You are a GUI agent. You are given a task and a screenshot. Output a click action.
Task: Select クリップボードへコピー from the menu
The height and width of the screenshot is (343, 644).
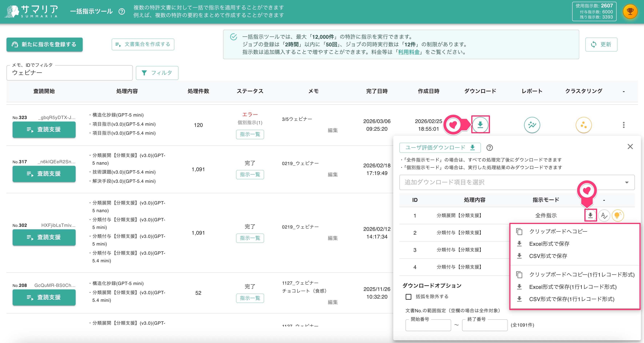(x=558, y=231)
